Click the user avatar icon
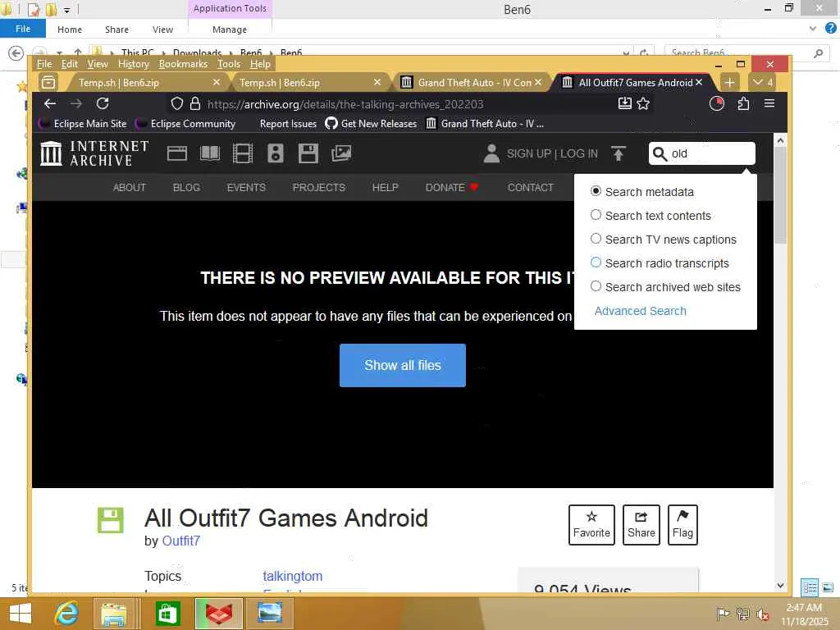Image resolution: width=840 pixels, height=630 pixels. coord(491,153)
